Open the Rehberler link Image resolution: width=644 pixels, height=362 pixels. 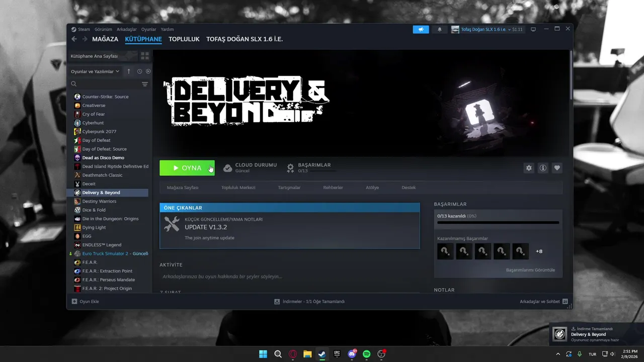tap(333, 188)
